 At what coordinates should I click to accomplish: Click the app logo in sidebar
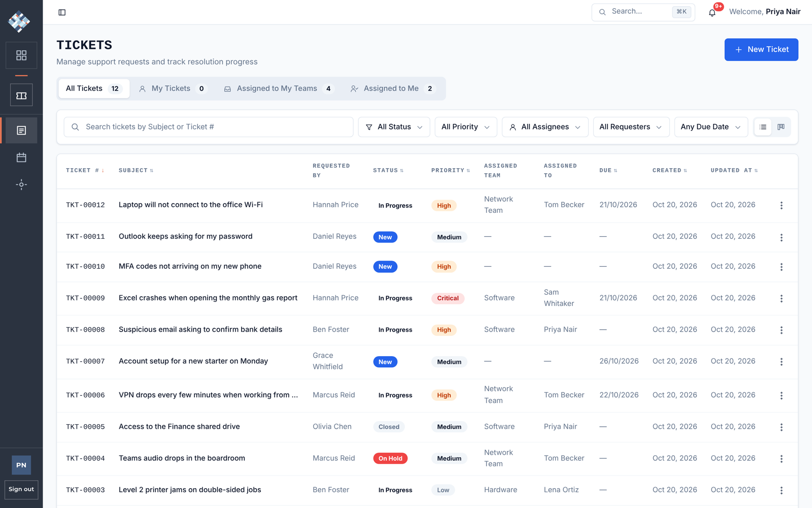tap(19, 21)
